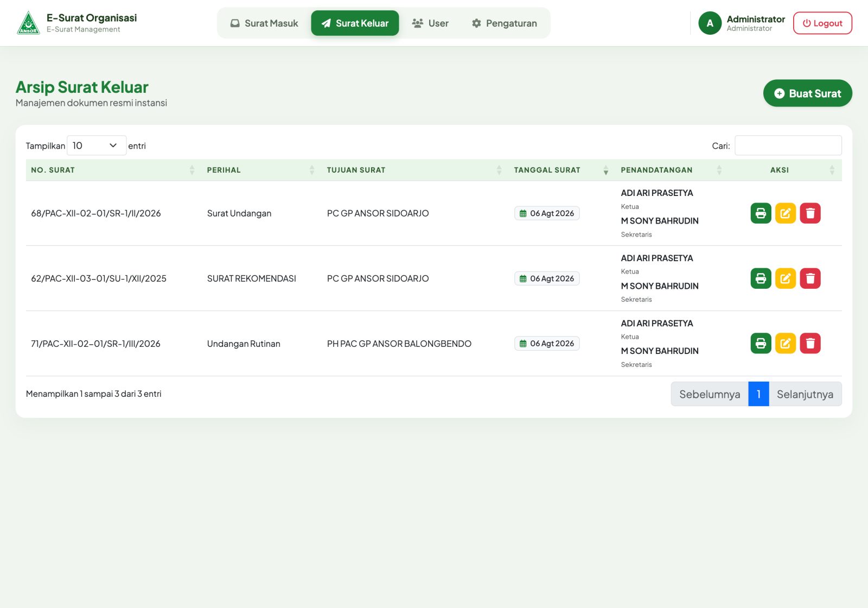Click the date badge of Undangan Rutinan row
The height and width of the screenshot is (608, 868).
pos(547,343)
